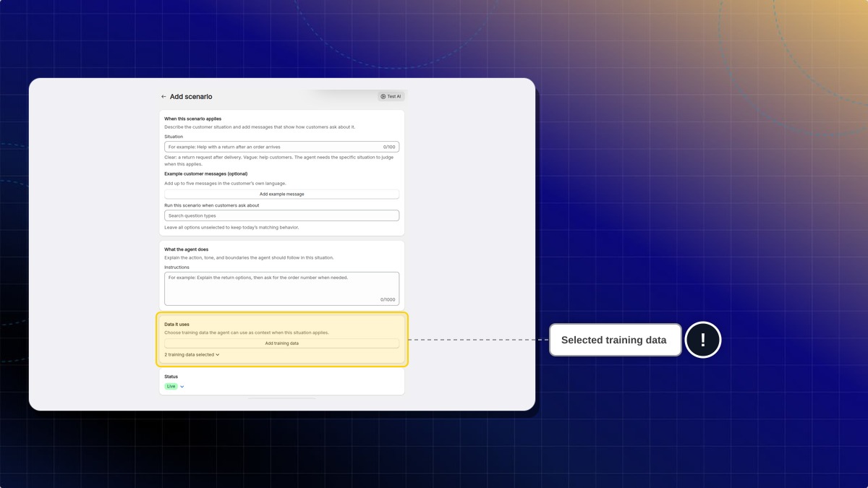The width and height of the screenshot is (868, 488).
Task: Open the Live status dropdown
Action: [x=174, y=387]
